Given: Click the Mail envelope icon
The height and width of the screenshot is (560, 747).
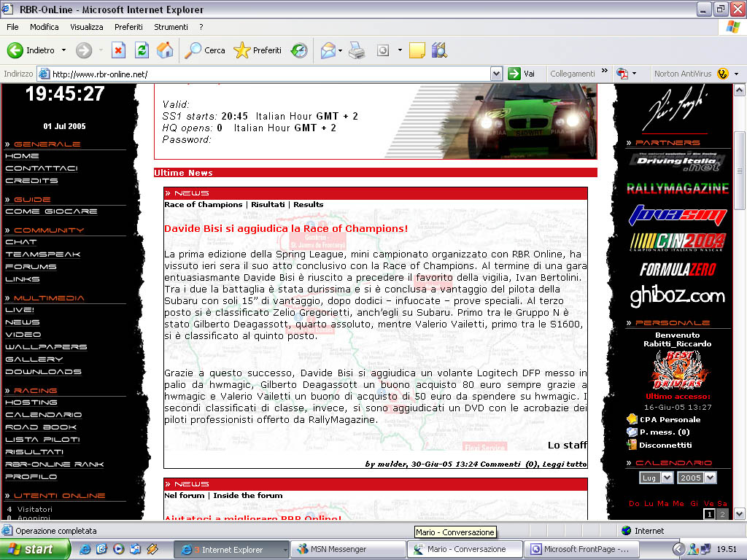Looking at the screenshot, I should 328,50.
